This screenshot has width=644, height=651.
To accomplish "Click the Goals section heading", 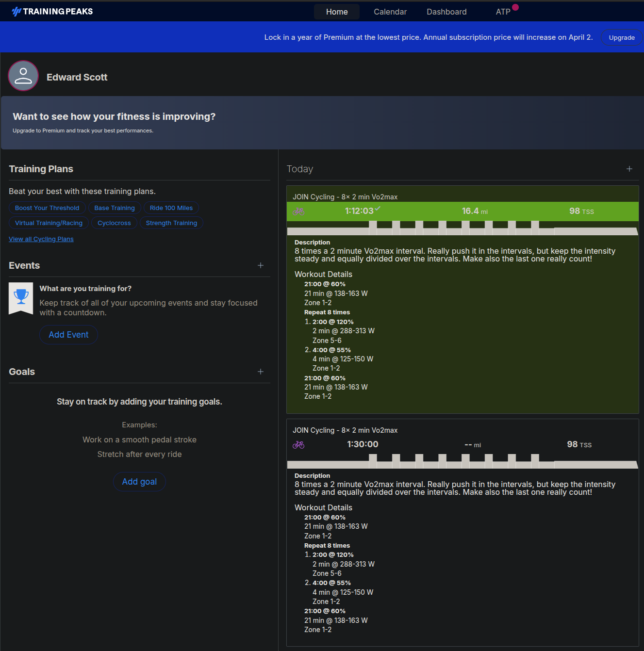I will pos(22,372).
